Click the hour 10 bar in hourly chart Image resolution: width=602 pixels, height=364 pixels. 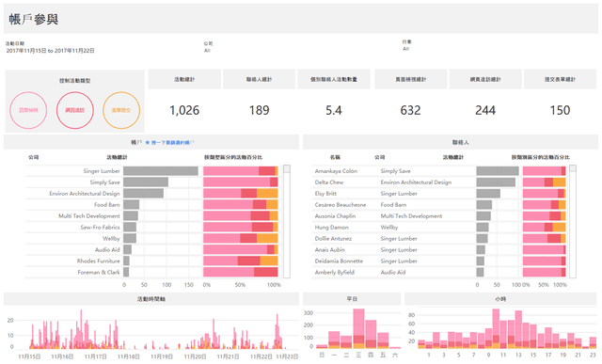coord(496,328)
